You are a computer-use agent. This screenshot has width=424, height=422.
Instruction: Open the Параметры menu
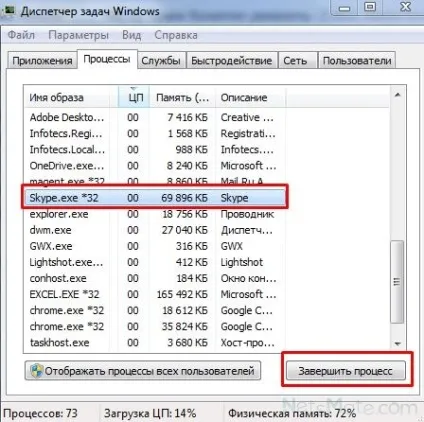78,35
